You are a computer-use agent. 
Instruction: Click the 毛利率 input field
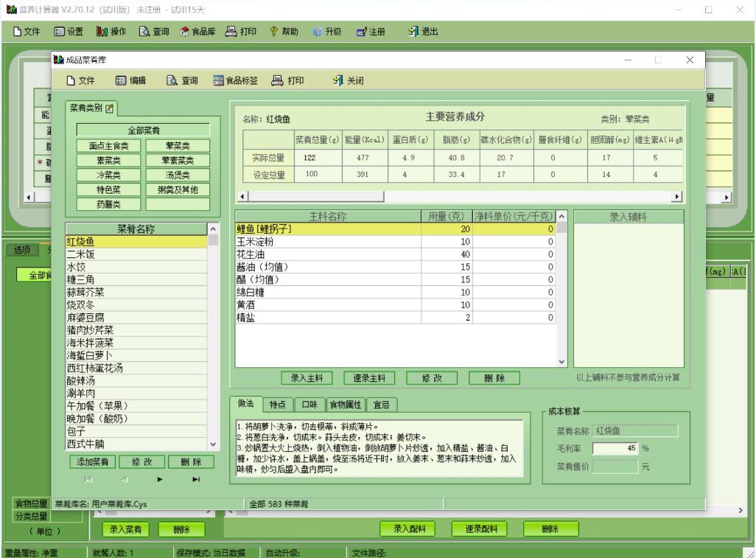click(615, 448)
